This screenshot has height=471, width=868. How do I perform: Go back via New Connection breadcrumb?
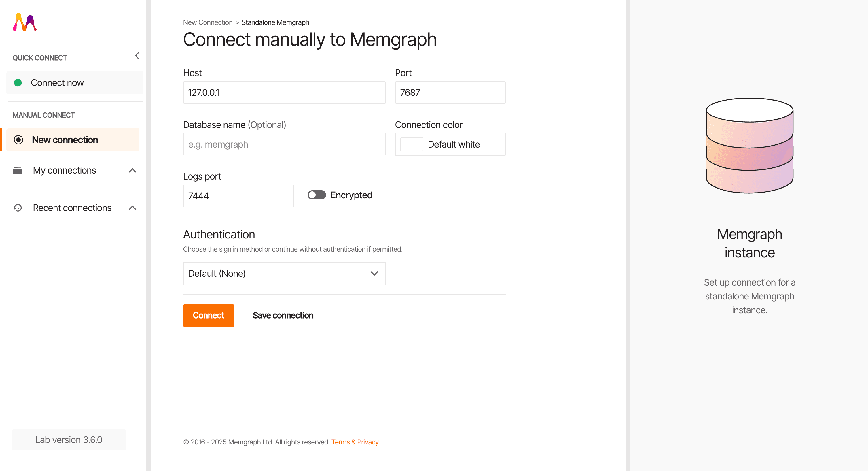click(x=208, y=22)
